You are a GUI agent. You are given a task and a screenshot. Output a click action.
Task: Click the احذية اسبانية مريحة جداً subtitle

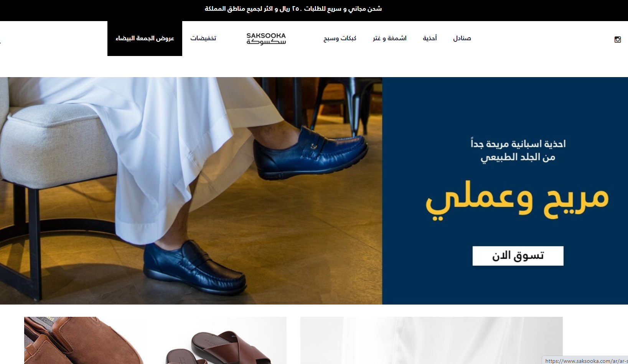(518, 144)
